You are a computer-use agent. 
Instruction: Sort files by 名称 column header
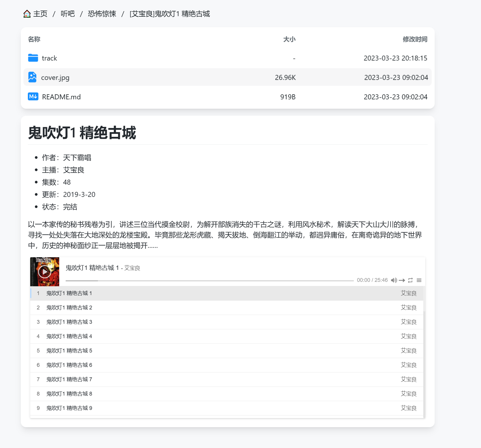[x=34, y=39]
